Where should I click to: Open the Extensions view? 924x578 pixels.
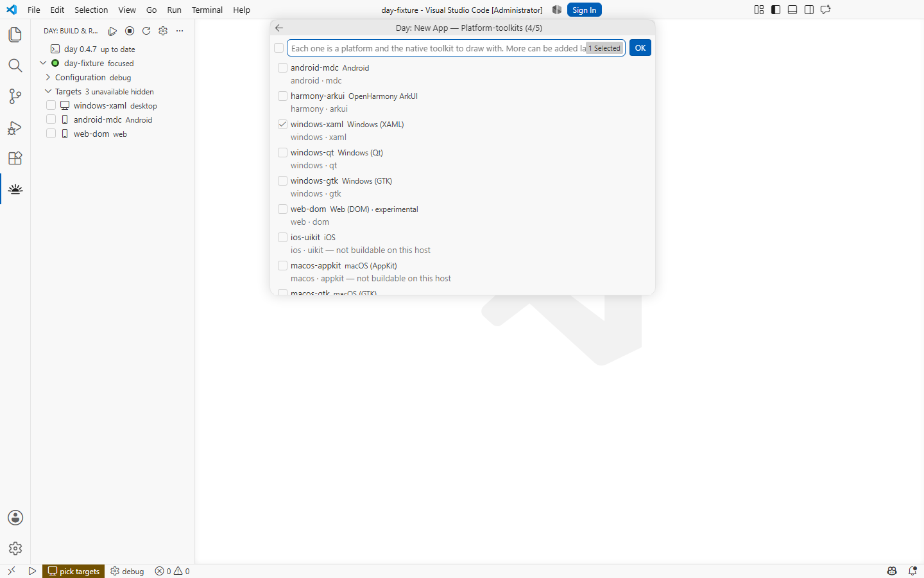15,158
